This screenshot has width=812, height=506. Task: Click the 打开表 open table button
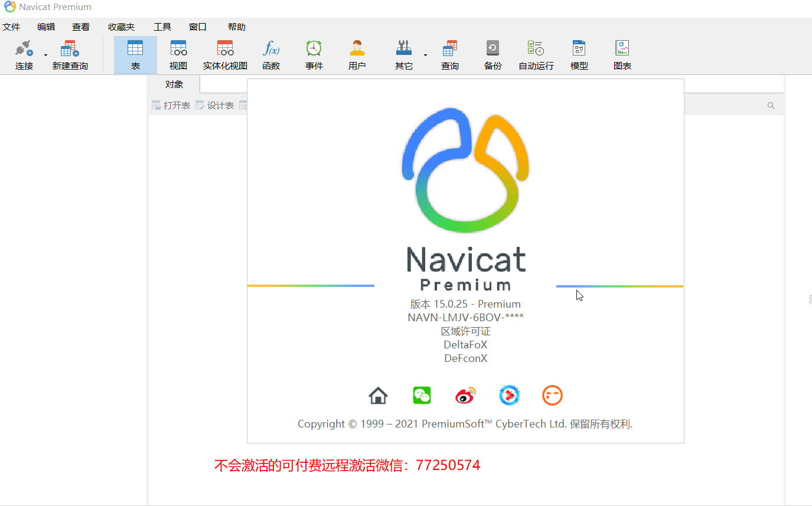[171, 106]
